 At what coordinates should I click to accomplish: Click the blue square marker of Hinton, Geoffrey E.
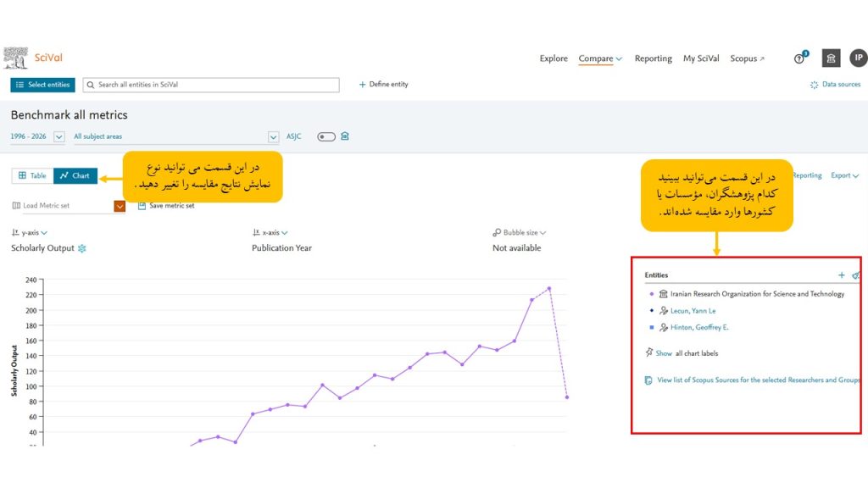652,327
